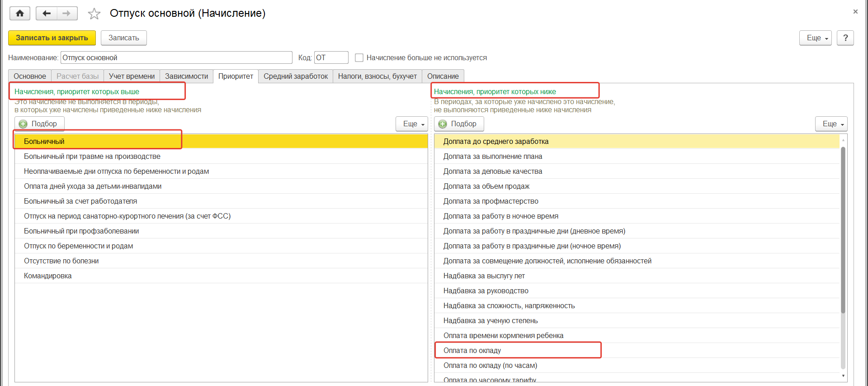Click the Home icon button
Screen dimensions: 868x386
[19, 14]
